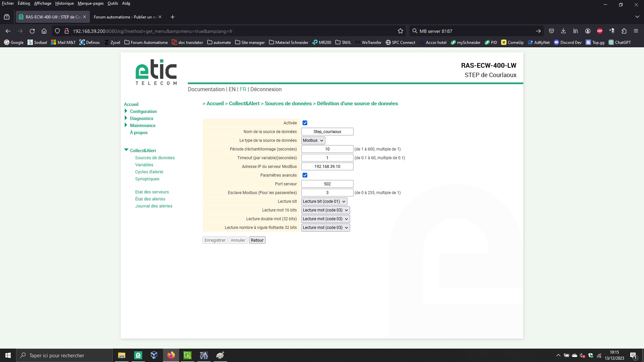Open the TIA Portal taskbar icon
Viewport: 644px width, 362px height.
coord(204,355)
